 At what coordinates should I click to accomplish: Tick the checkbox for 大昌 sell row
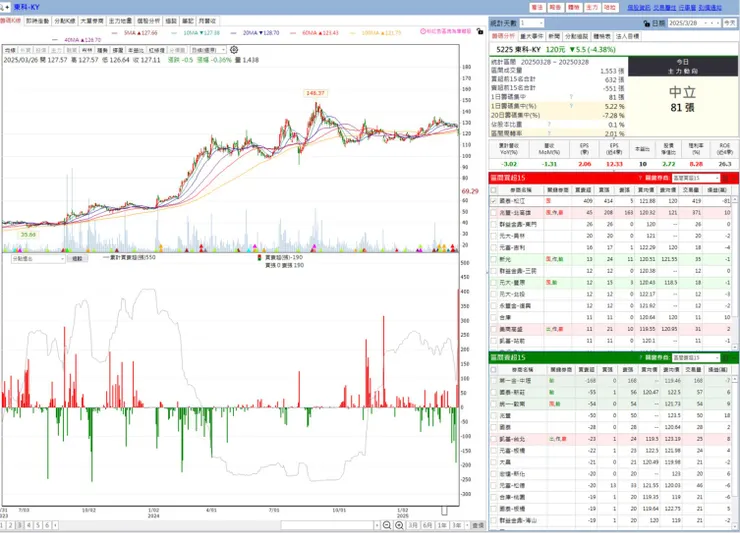click(x=494, y=462)
